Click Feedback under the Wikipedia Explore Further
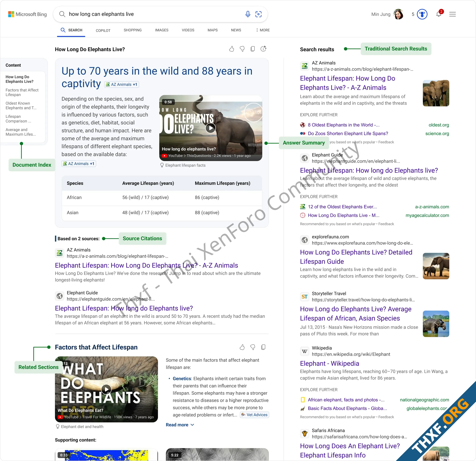 (386, 417)
